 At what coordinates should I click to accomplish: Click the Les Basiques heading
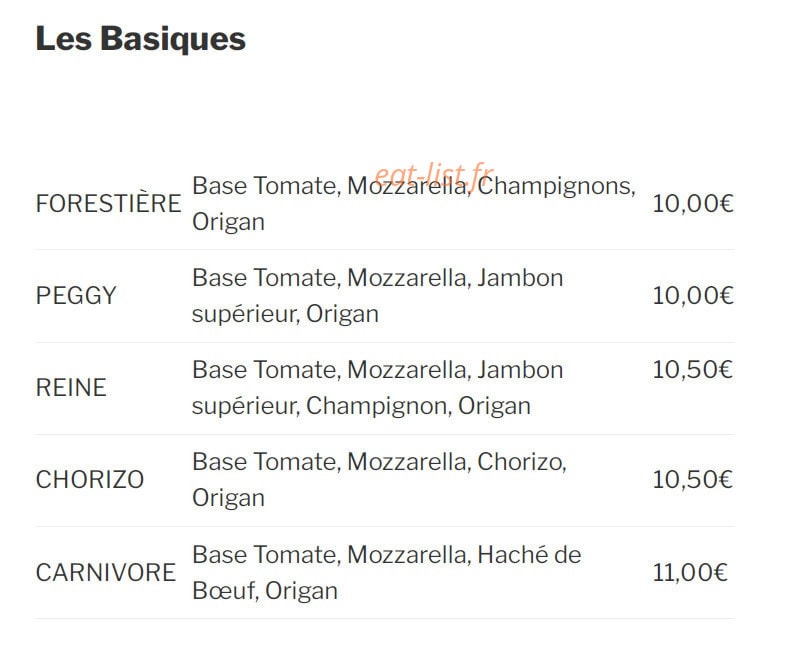[140, 39]
